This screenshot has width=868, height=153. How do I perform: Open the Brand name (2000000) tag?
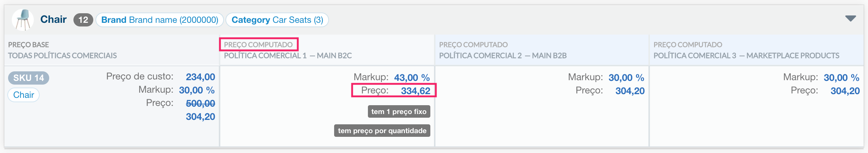click(160, 20)
